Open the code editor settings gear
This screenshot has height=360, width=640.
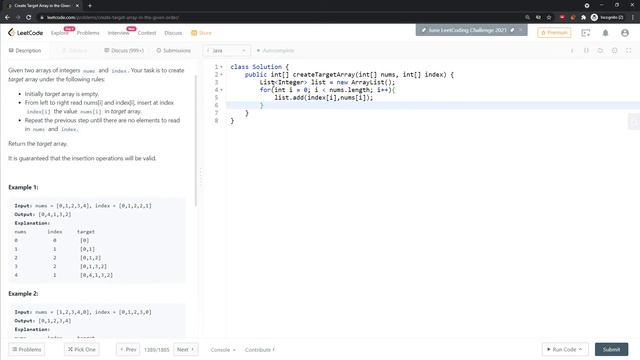(x=614, y=51)
